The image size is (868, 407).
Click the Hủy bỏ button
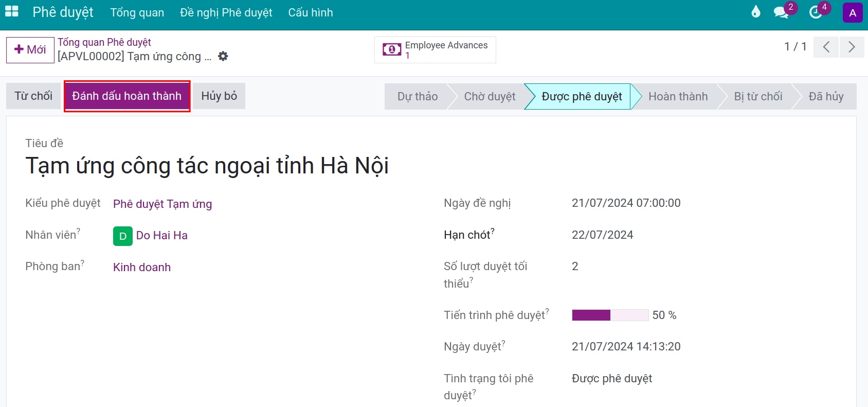[219, 96]
